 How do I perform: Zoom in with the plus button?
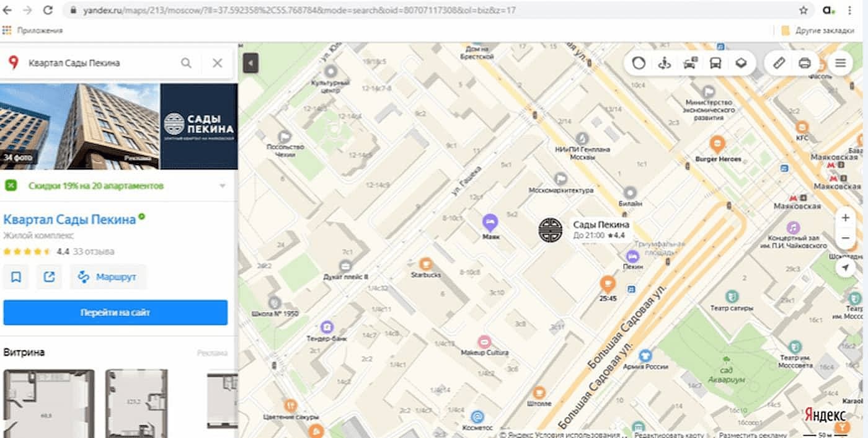(x=846, y=218)
